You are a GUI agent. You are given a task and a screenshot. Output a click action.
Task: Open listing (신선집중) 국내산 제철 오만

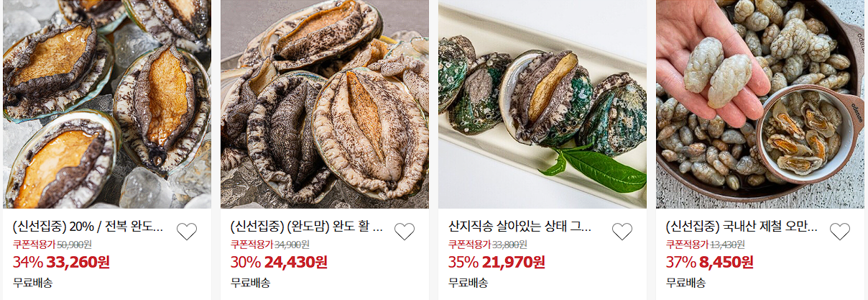pyautogui.click(x=742, y=228)
